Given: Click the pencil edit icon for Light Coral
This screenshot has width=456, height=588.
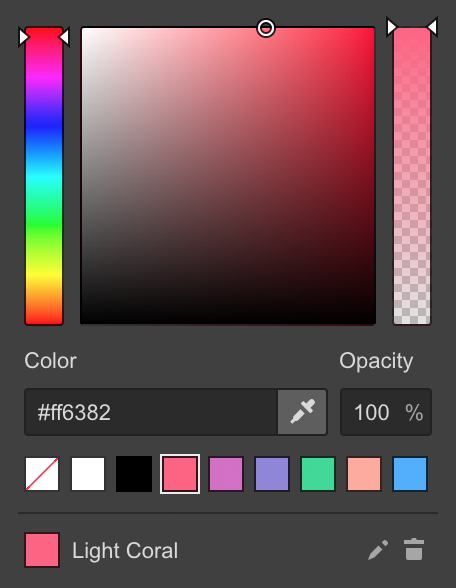Looking at the screenshot, I should (378, 550).
